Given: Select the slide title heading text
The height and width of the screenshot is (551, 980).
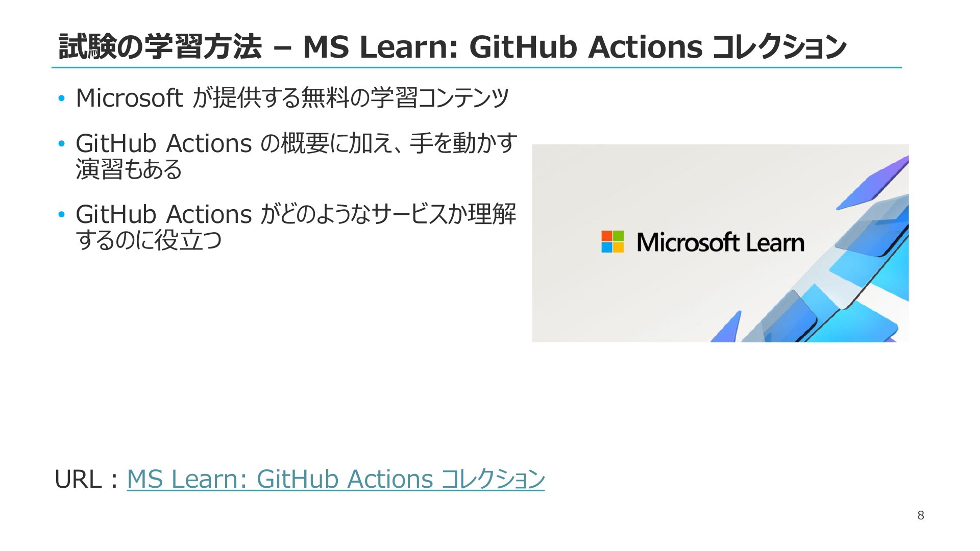Looking at the screenshot, I should tap(453, 47).
